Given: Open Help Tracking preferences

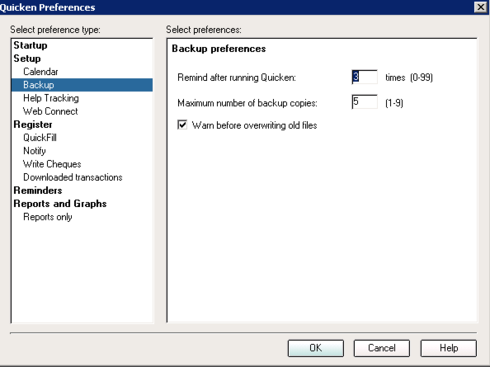Looking at the screenshot, I should 51,98.
